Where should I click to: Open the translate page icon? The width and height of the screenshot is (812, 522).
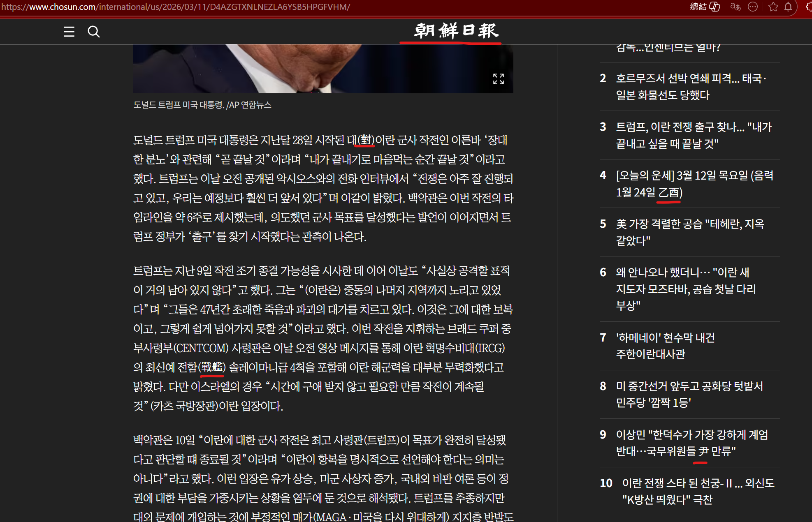point(735,7)
